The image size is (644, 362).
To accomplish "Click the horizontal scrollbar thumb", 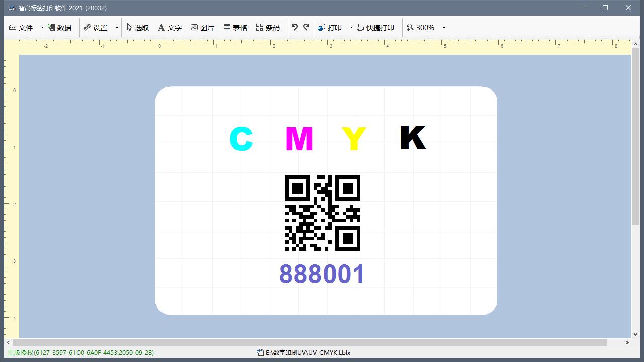I will [x=310, y=342].
